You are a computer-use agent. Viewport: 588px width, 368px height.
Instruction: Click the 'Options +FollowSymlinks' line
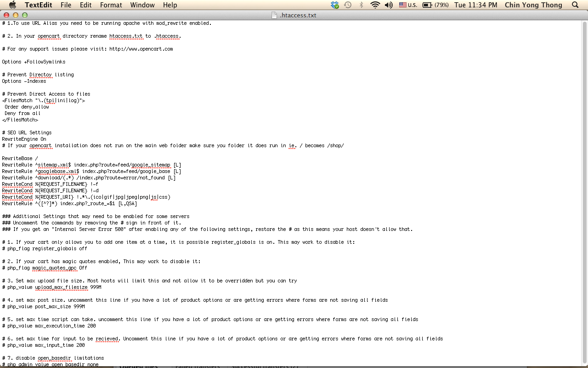coord(34,62)
